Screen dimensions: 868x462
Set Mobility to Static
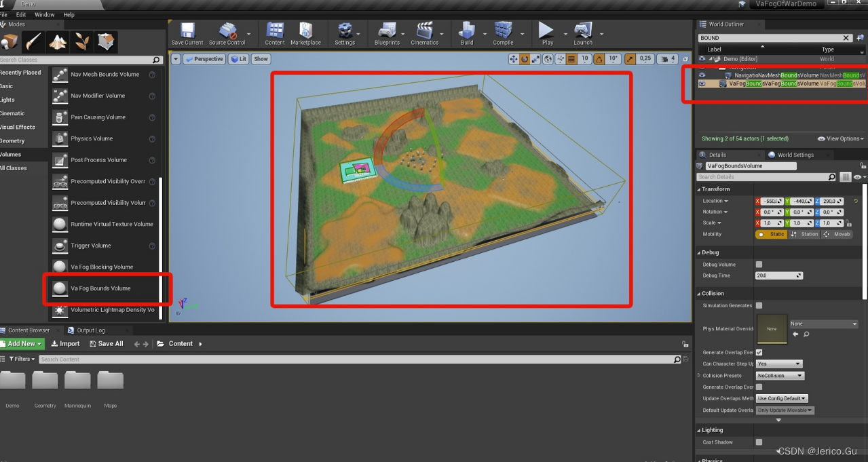click(x=771, y=234)
